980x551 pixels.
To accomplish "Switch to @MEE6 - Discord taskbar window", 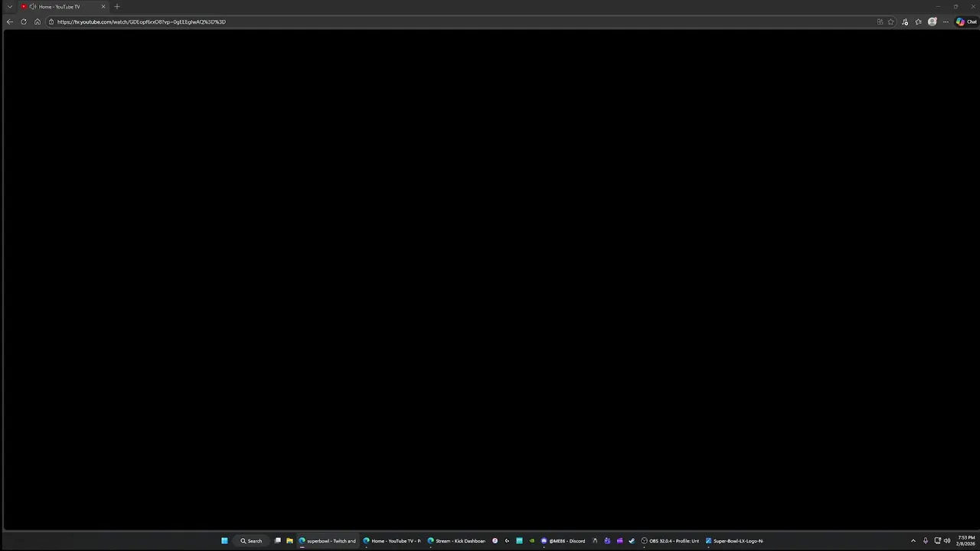I will coord(563,541).
